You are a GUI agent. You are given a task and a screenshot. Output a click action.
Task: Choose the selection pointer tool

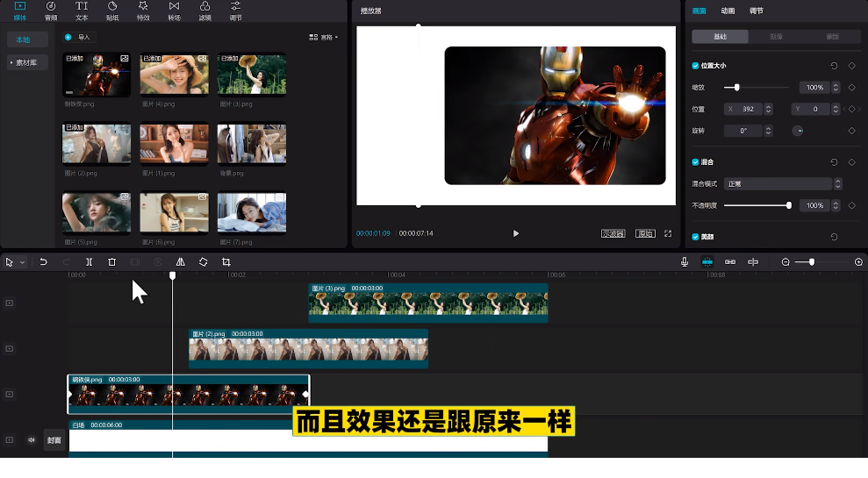tap(10, 262)
